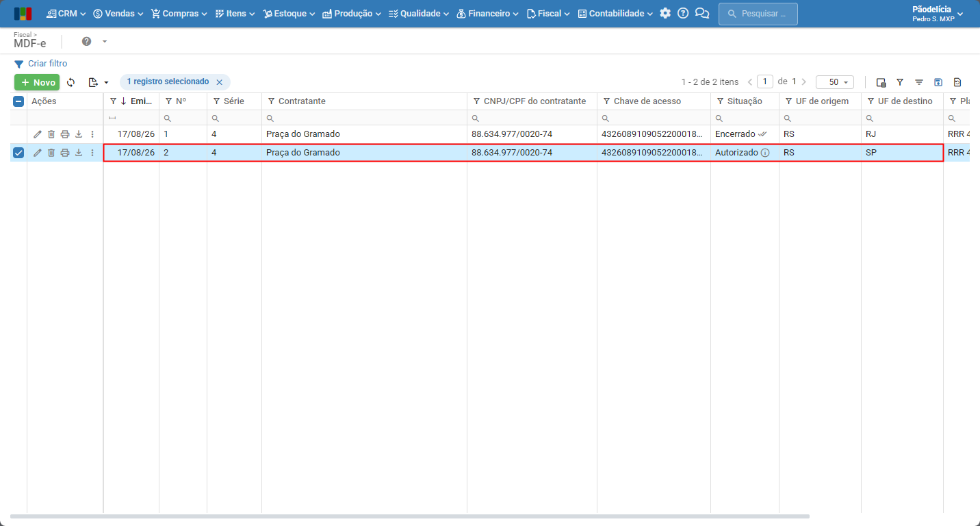Toggle the select-all checkbox in the header
This screenshot has height=526, width=980.
18,101
